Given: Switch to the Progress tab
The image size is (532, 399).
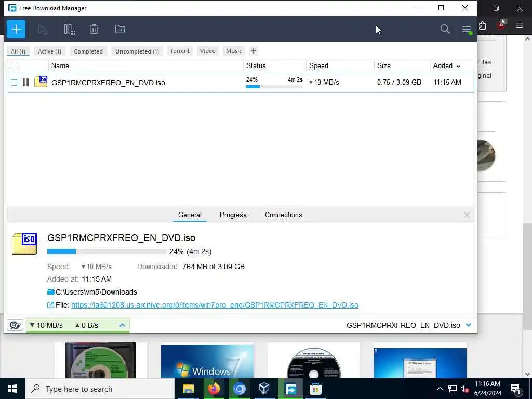Looking at the screenshot, I should (233, 215).
